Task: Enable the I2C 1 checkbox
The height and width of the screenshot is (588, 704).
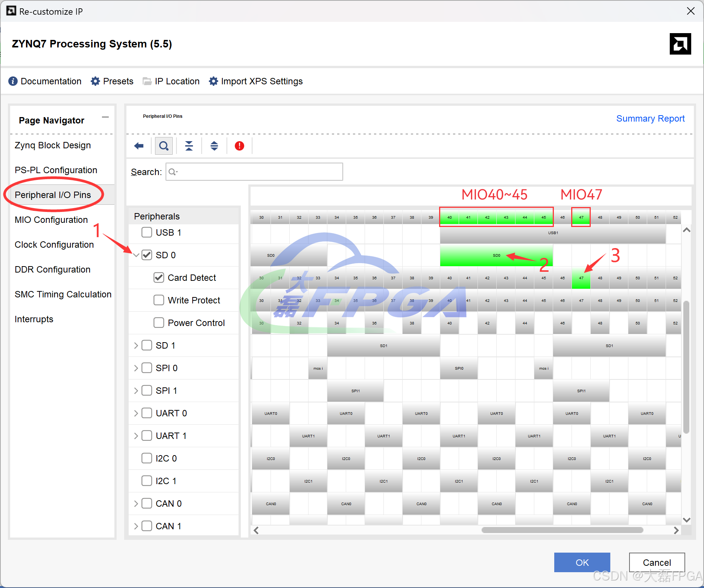Action: click(x=147, y=481)
